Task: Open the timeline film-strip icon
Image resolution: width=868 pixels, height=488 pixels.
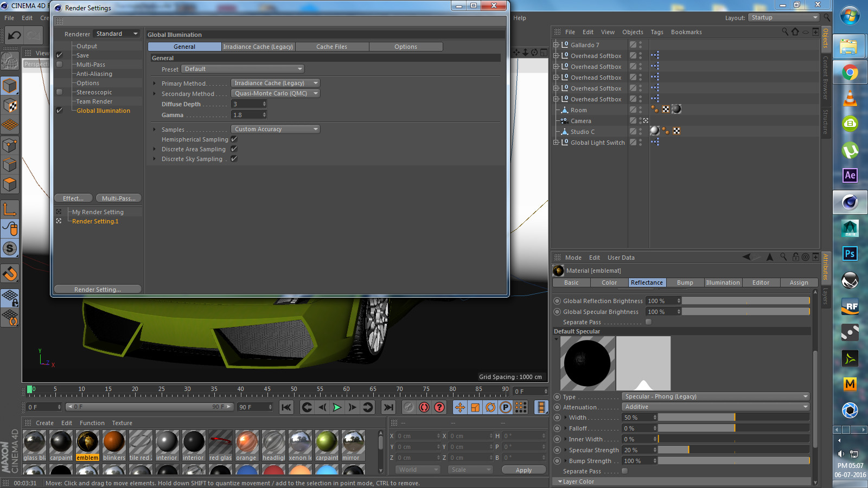Action: (x=541, y=407)
